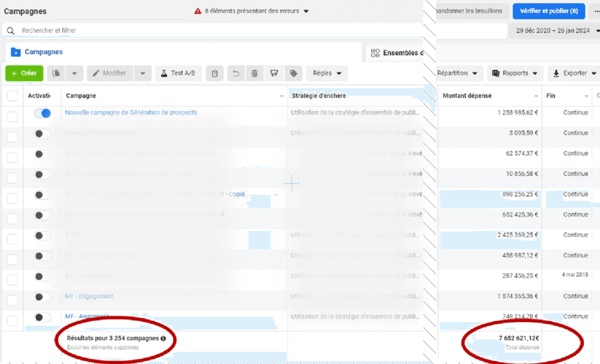This screenshot has height=364, width=600.
Task: Click the 1 874 365,36 € amount cell
Action: [517, 296]
